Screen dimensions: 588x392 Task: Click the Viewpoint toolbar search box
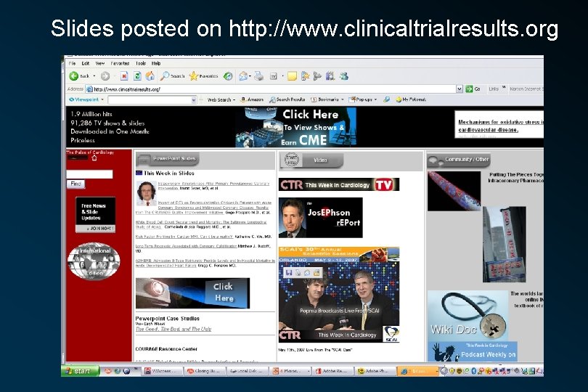tap(150, 99)
